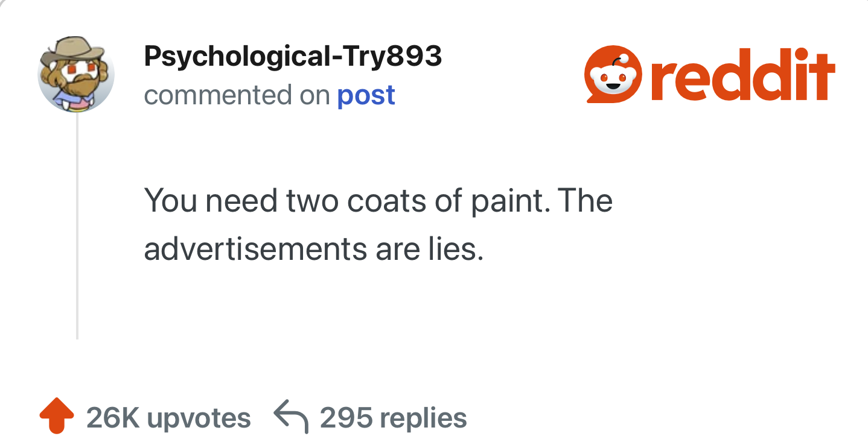This screenshot has height=445, width=868.
Task: Click the red "reddit" wordmark text
Action: 744,76
